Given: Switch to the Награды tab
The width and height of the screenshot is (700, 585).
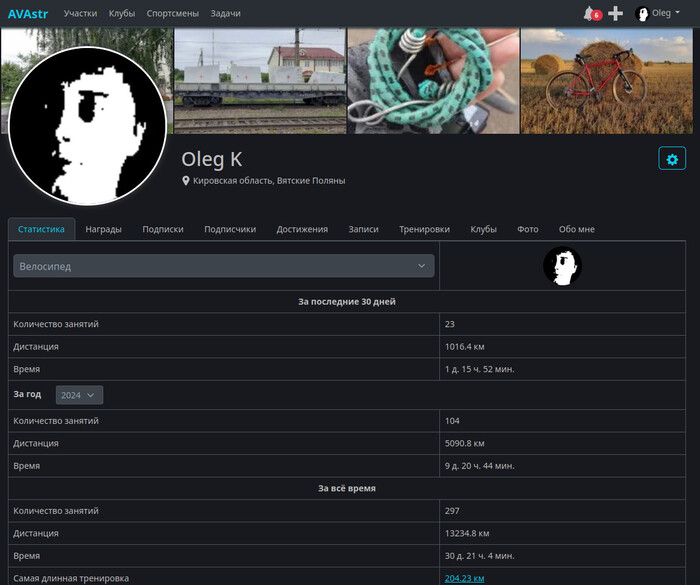Looking at the screenshot, I should 104,229.
